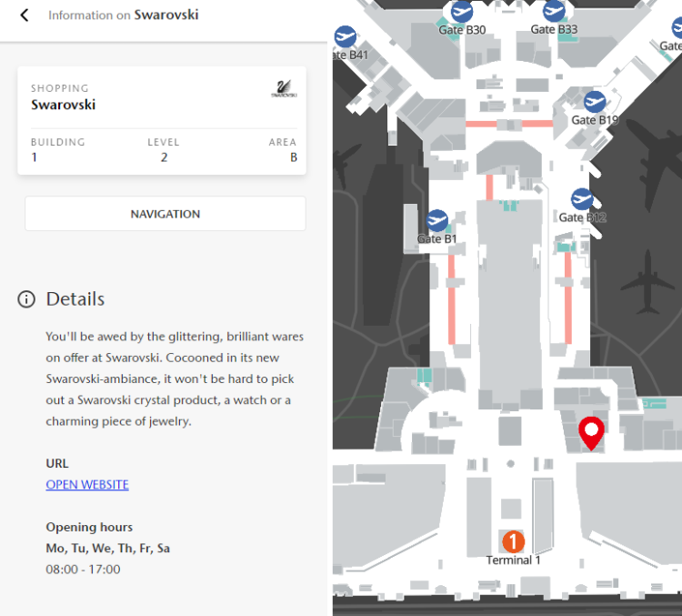682x616 pixels.
Task: Click the Gate B19 label
Action: pos(595,120)
